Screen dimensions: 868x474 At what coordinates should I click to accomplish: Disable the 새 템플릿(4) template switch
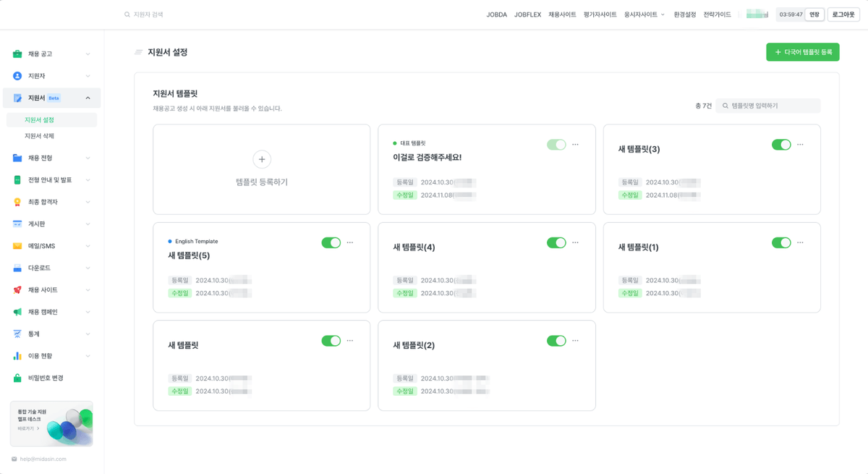556,242
